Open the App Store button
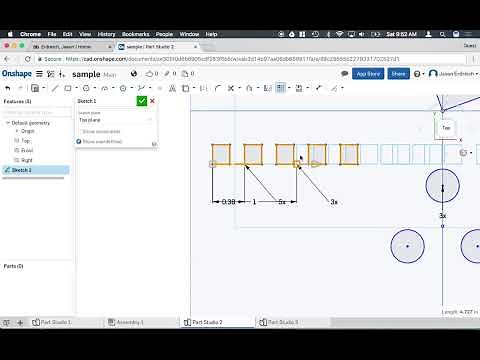This screenshot has height=360, width=480. pyautogui.click(x=368, y=74)
